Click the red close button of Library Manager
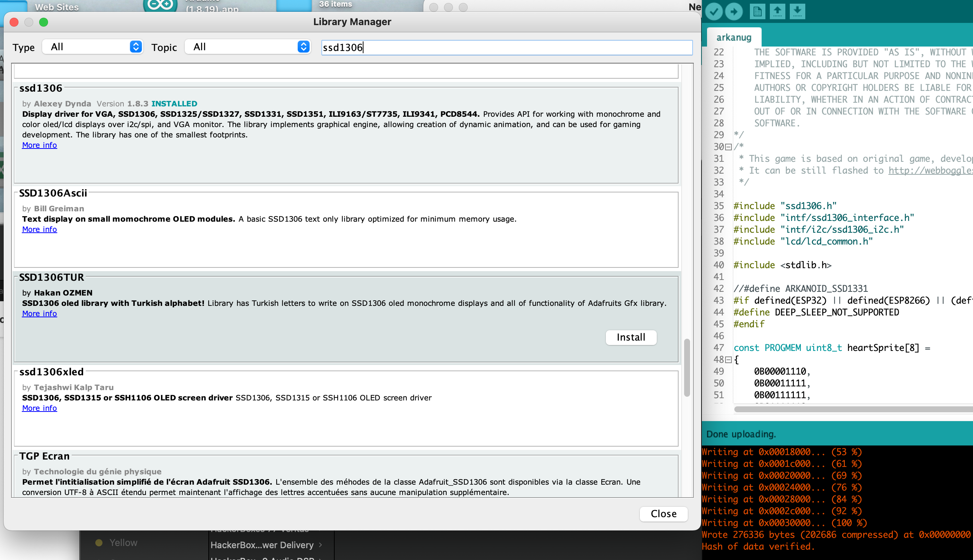The height and width of the screenshot is (560, 973). [x=14, y=22]
